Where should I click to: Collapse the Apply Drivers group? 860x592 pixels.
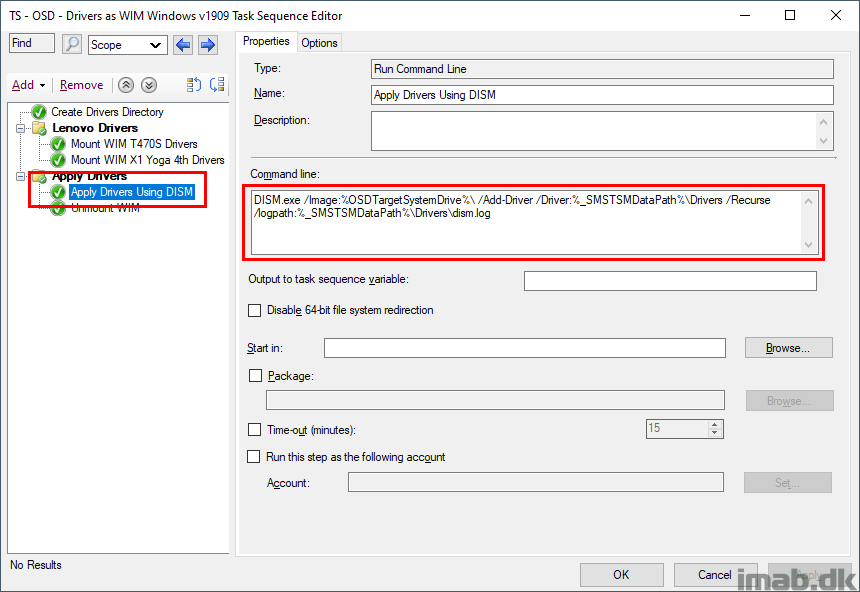[x=20, y=176]
